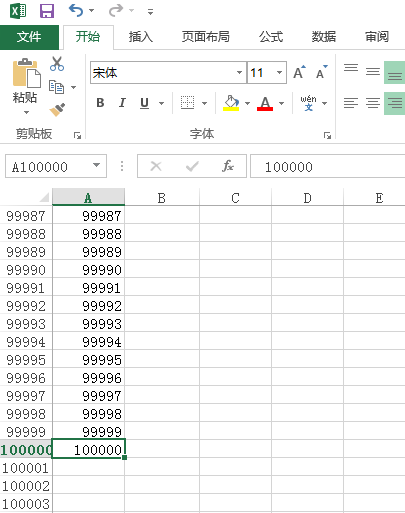Expand the Name Box dropdown
Image resolution: width=405 pixels, height=513 pixels.
(97, 166)
